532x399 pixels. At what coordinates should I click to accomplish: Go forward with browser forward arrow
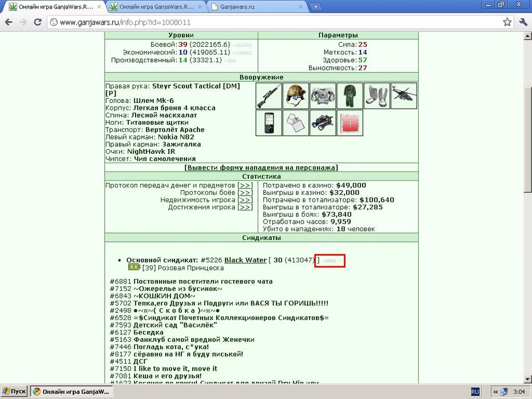click(x=23, y=22)
